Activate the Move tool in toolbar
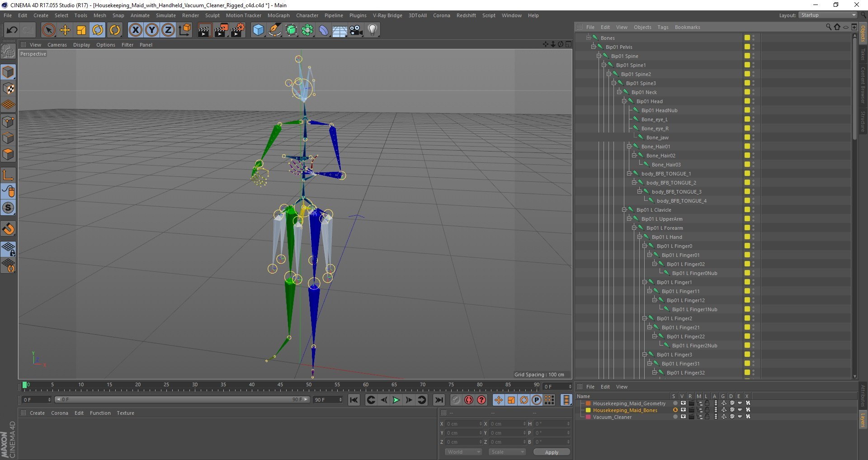The image size is (868, 460). [x=65, y=30]
